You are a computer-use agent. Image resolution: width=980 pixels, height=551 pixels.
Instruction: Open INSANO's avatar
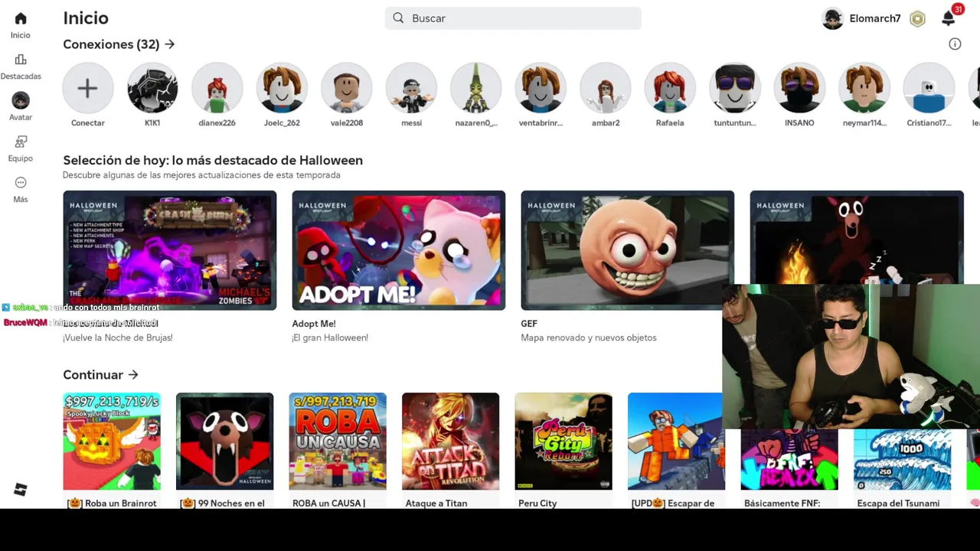799,88
